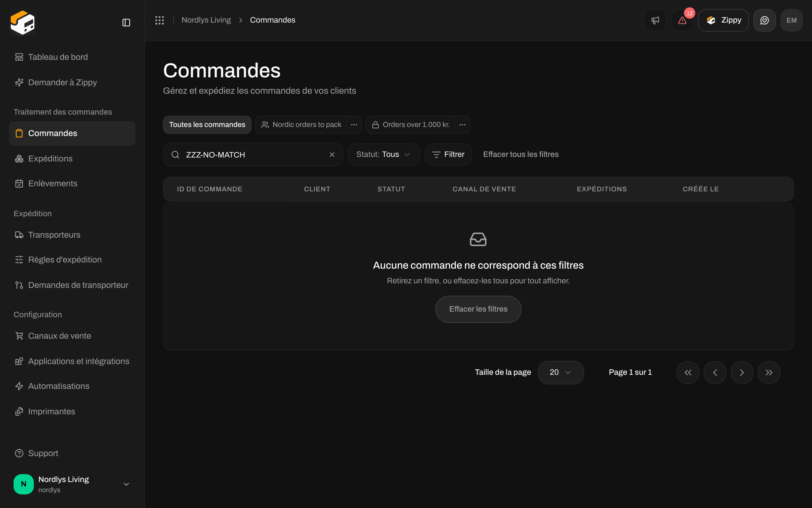Open Canaux de vente
Screen dimensions: 812x508
click(x=72, y=336)
